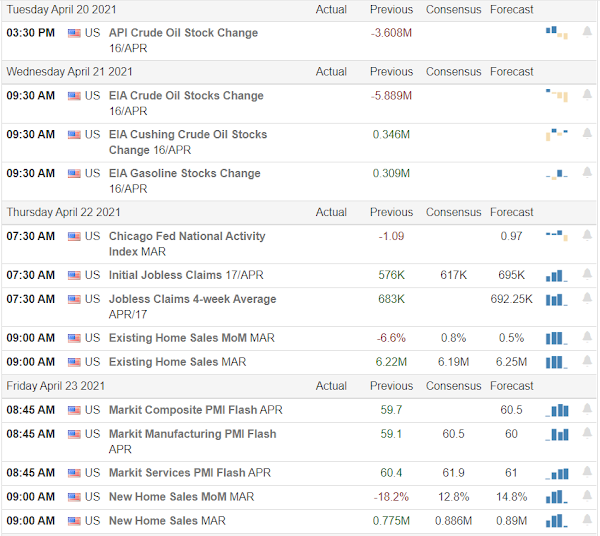Open mini chart for EIA Cushing Crude Oil Stocks
The width and height of the screenshot is (600, 536).
(557, 135)
